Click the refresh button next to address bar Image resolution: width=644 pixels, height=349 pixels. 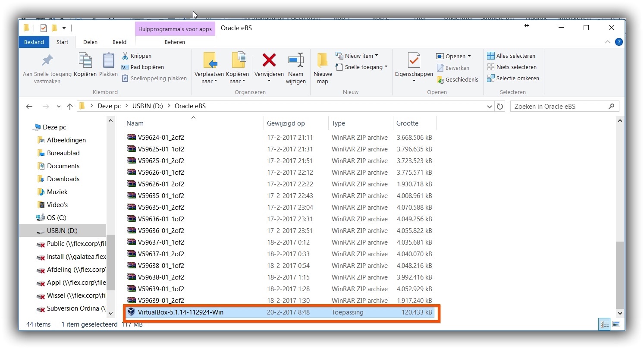(500, 106)
